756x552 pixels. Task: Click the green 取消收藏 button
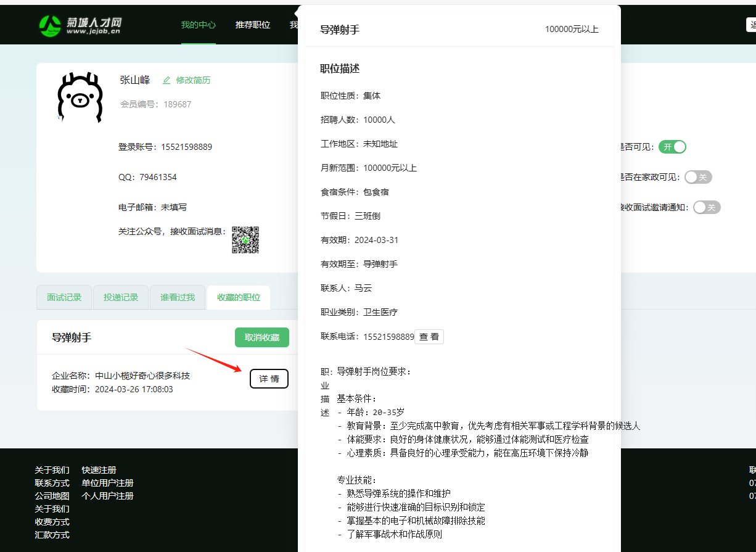pyautogui.click(x=262, y=337)
